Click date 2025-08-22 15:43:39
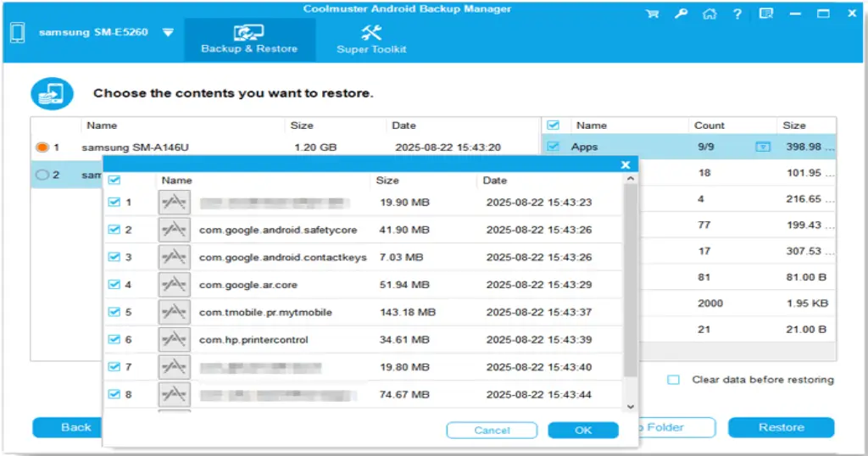868x456 pixels. pos(539,340)
